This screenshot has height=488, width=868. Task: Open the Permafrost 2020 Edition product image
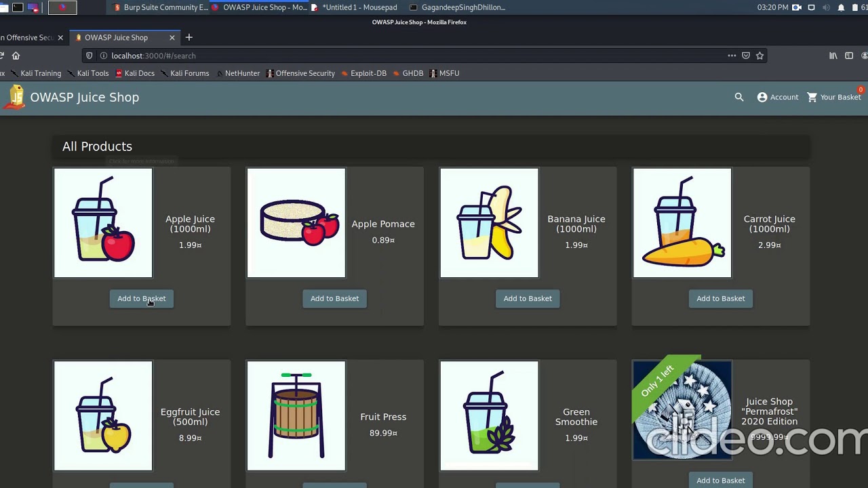682,410
